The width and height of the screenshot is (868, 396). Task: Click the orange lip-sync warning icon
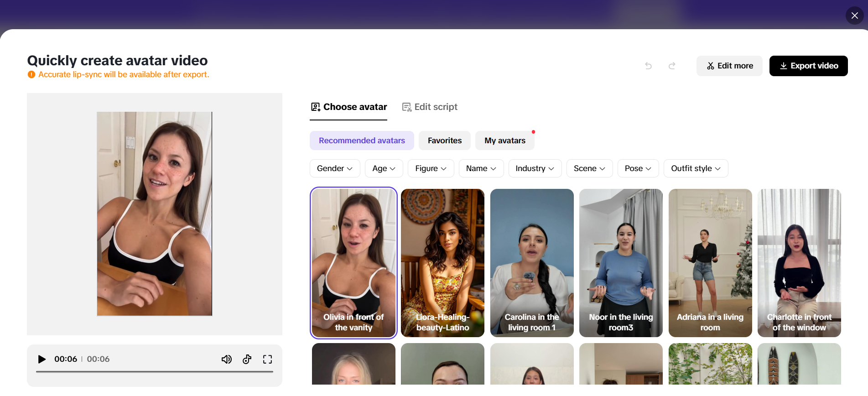tap(31, 74)
